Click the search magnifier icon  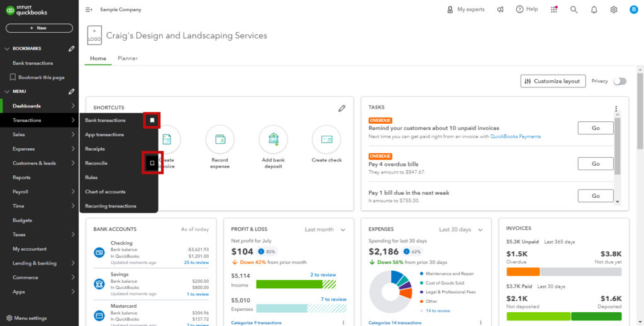(x=574, y=9)
